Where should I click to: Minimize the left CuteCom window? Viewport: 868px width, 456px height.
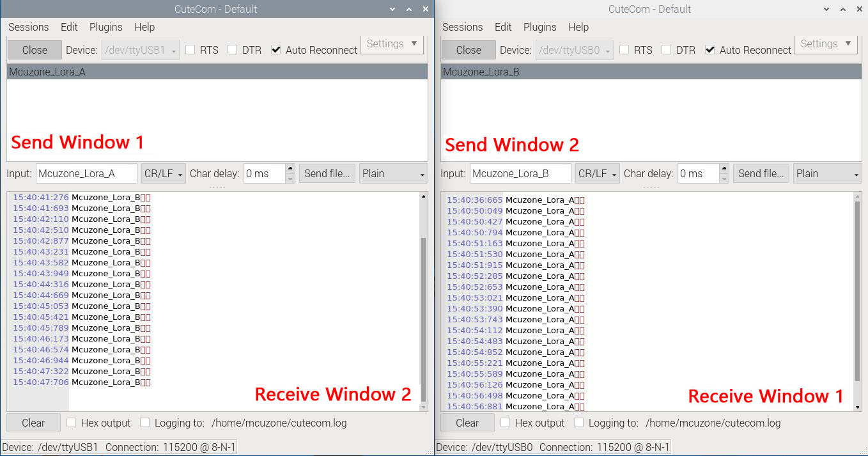392,9
